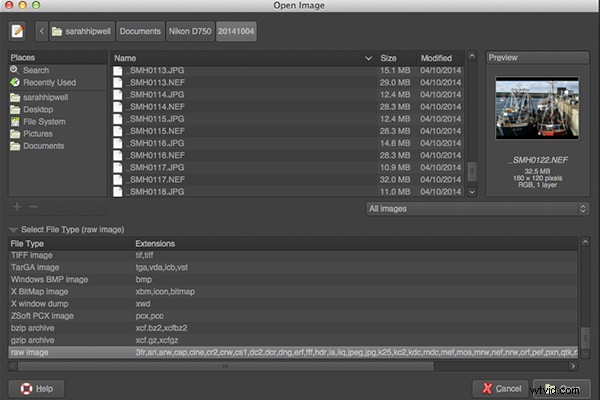Click the file icon of _SMH0114.JPG

pos(118,95)
